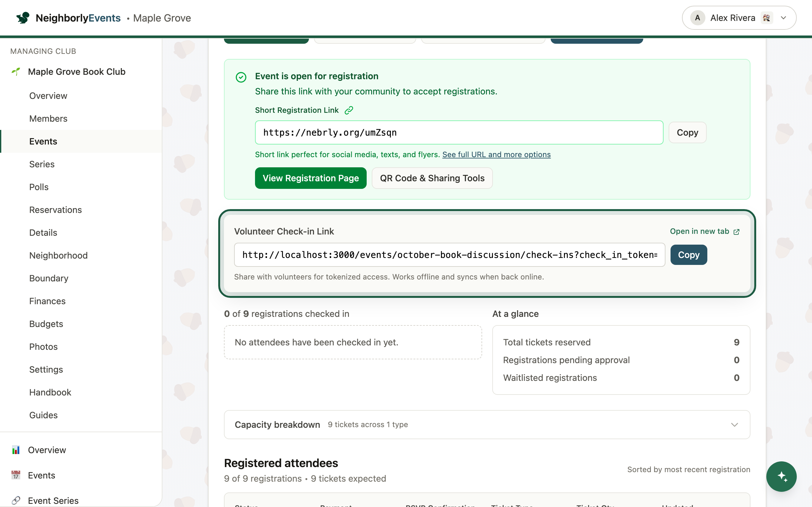812x507 pixels.
Task: Open the Finances sidebar item
Action: point(47,301)
